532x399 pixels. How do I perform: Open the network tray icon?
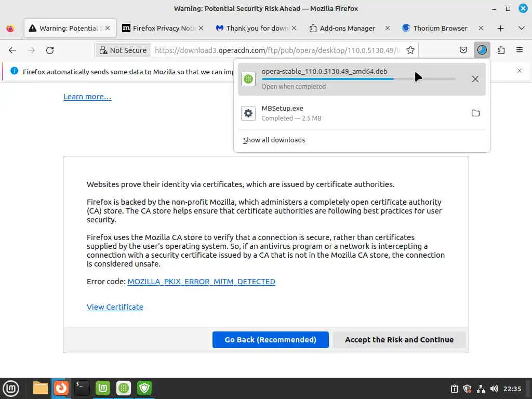pos(481,389)
